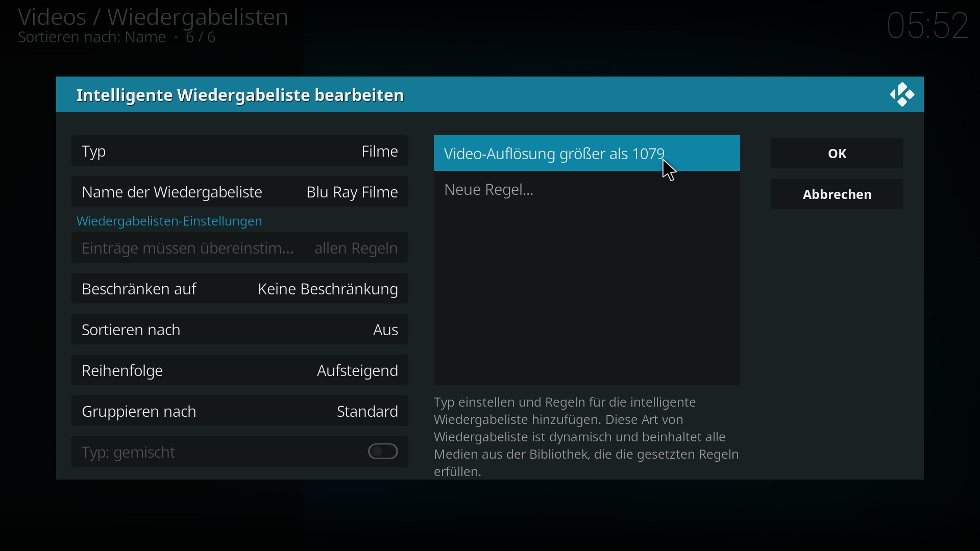Edit the name 'Blu Ray Filme'
This screenshot has height=551, width=980.
coord(240,192)
